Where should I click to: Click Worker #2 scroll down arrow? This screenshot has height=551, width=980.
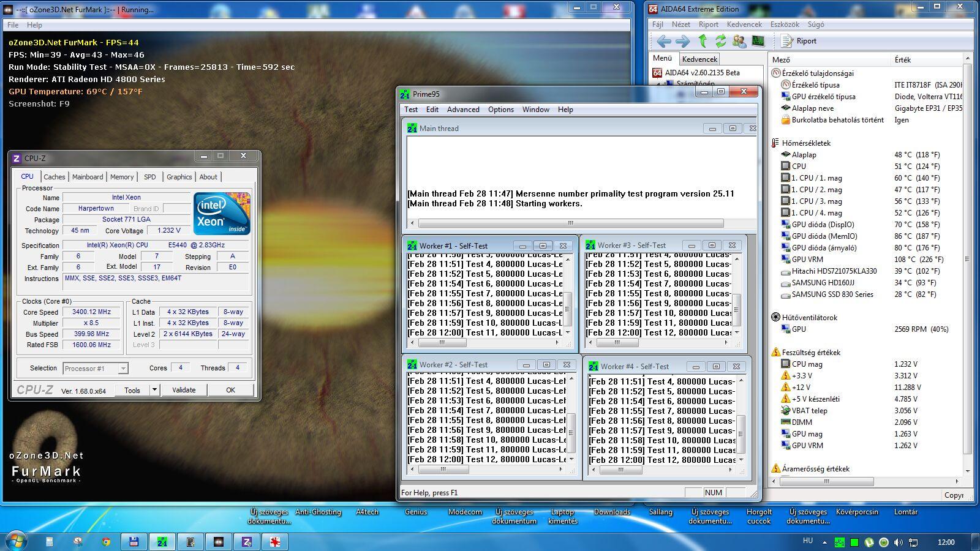571,459
